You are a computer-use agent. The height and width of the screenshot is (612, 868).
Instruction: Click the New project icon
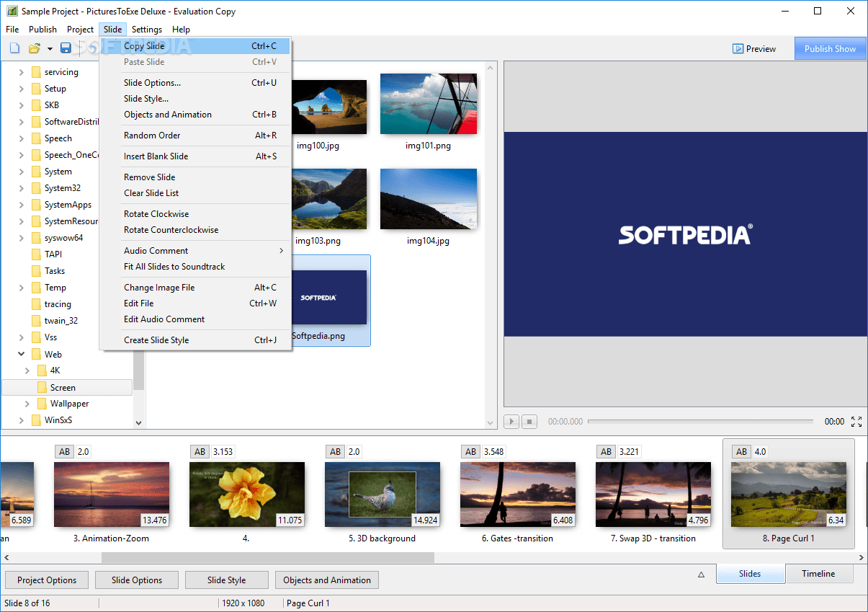tap(14, 48)
